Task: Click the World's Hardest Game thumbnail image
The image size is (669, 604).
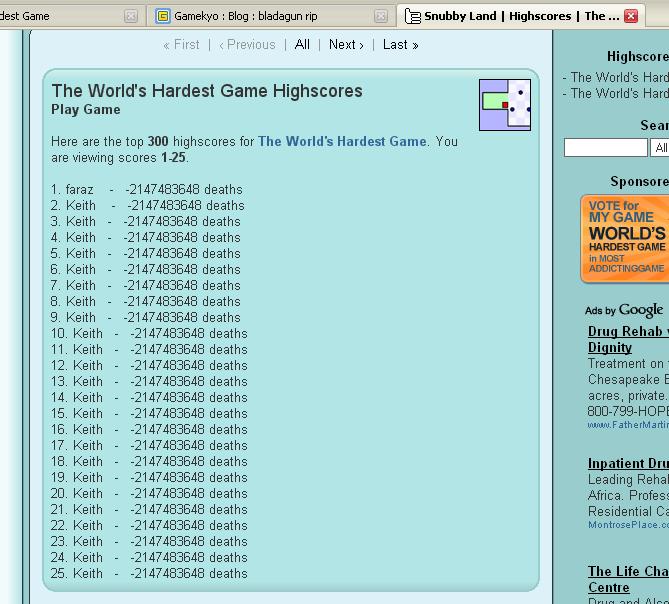Action: tap(505, 105)
